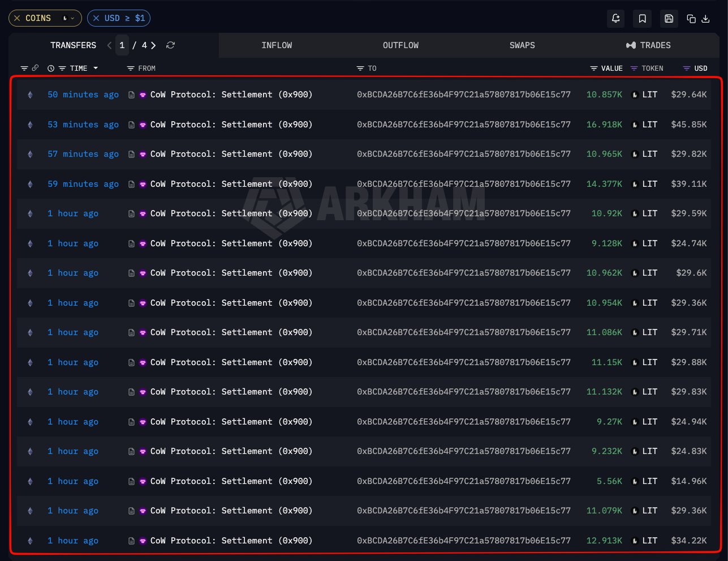This screenshot has height=561, width=728.
Task: Go to the next page of transfers
Action: (x=153, y=45)
